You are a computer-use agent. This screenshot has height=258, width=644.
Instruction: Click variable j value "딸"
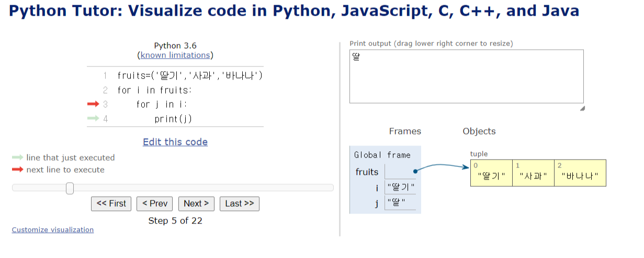396,204
